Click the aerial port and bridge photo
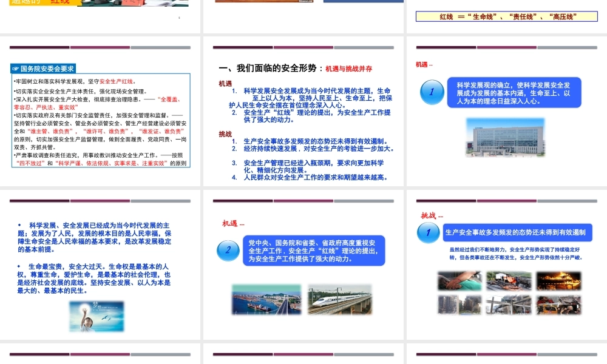This screenshot has height=364, width=607. [x=266, y=300]
